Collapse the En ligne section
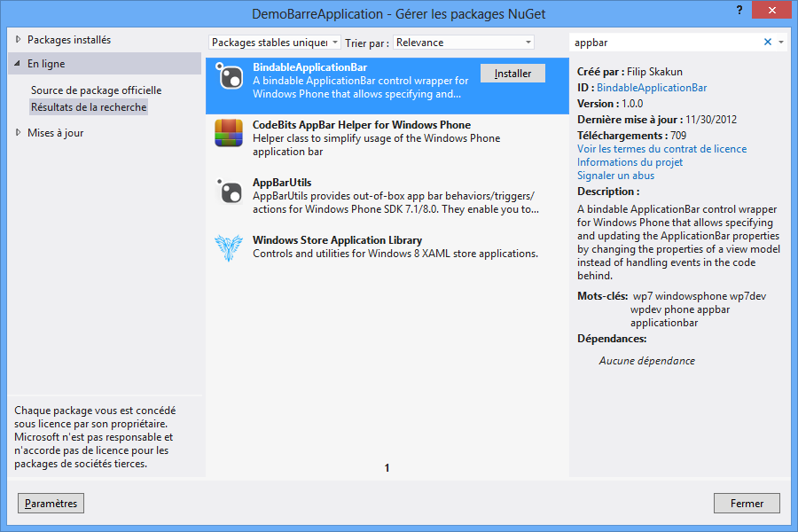Image resolution: width=798 pixels, height=532 pixels. (44, 63)
